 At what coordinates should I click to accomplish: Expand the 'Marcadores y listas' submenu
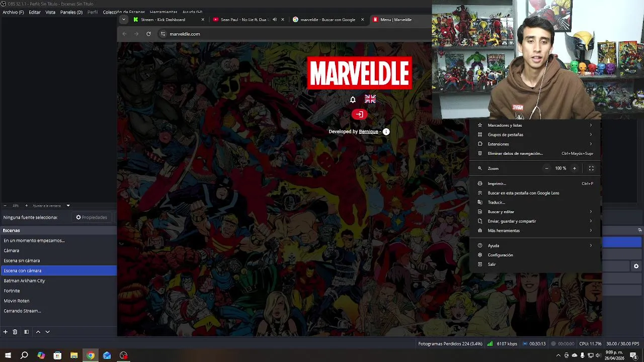pyautogui.click(x=535, y=125)
